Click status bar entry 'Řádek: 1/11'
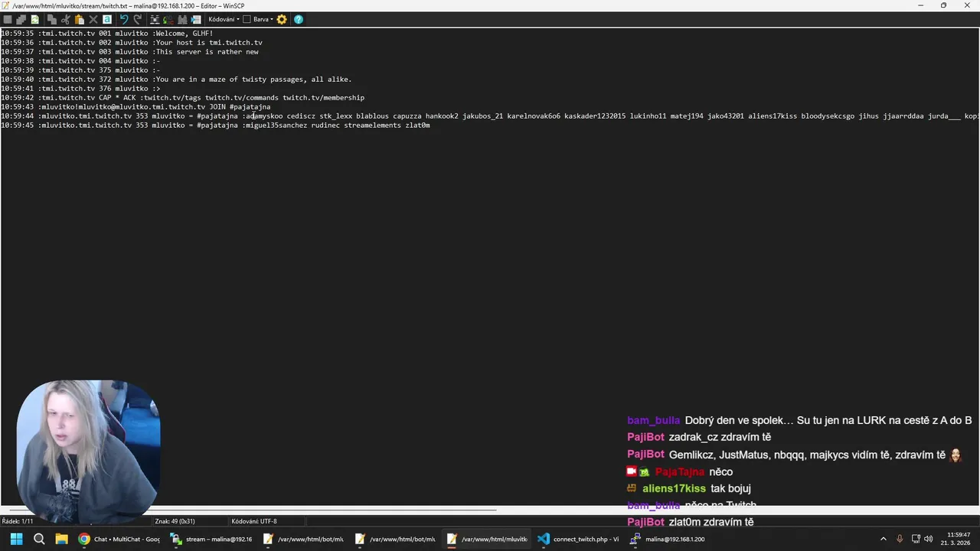Screen dimensions: 980x551 pyautogui.click(x=17, y=521)
